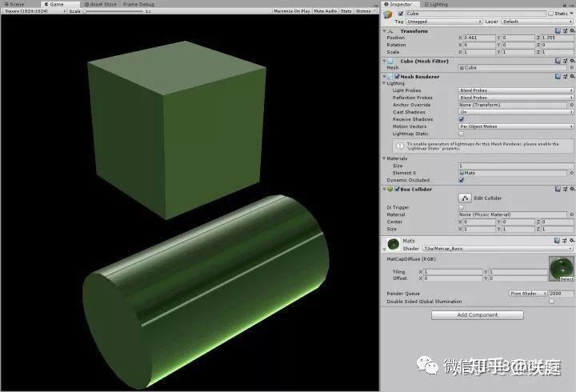Viewport: 576px width, 392px height.
Task: Toggle the Cube active checkbox
Action: pyautogui.click(x=401, y=14)
